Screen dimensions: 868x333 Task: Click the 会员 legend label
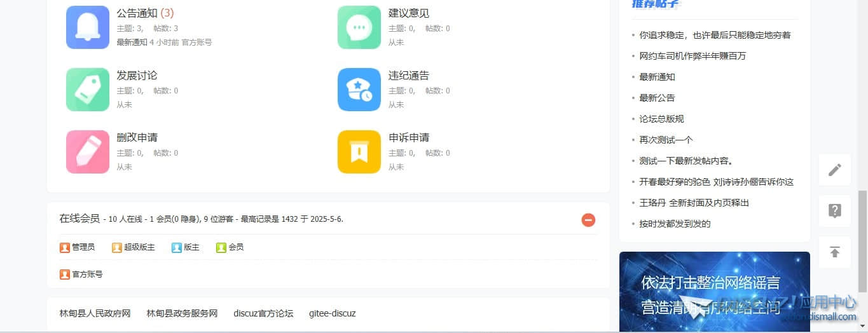(x=236, y=247)
